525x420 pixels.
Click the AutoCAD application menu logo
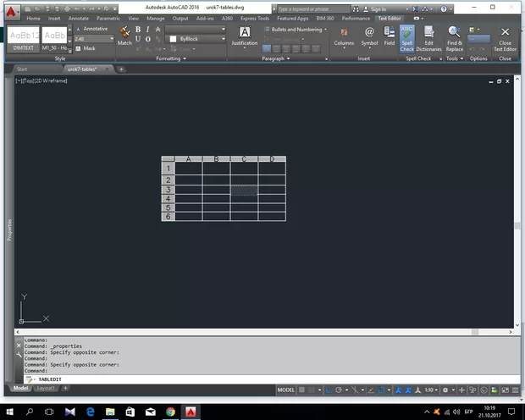(x=12, y=10)
